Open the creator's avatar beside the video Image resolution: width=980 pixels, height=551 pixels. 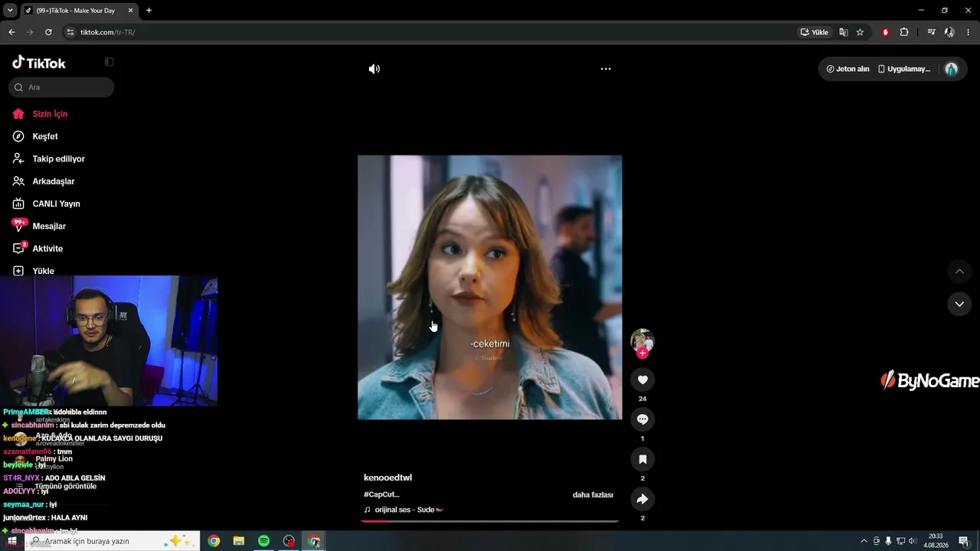click(x=642, y=340)
